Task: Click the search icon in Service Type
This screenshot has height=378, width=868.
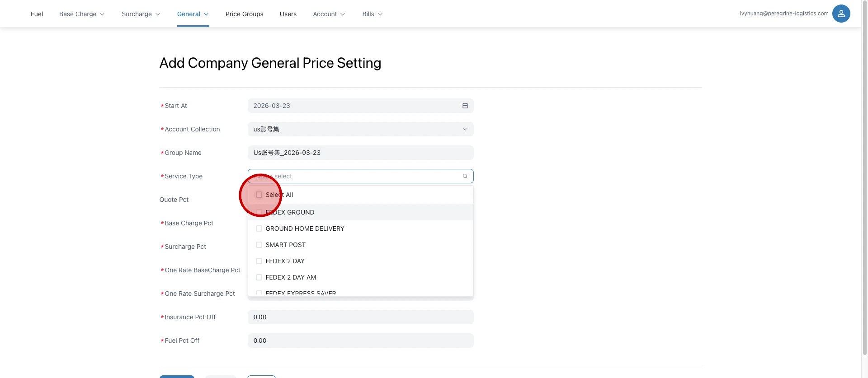Action: [x=465, y=176]
